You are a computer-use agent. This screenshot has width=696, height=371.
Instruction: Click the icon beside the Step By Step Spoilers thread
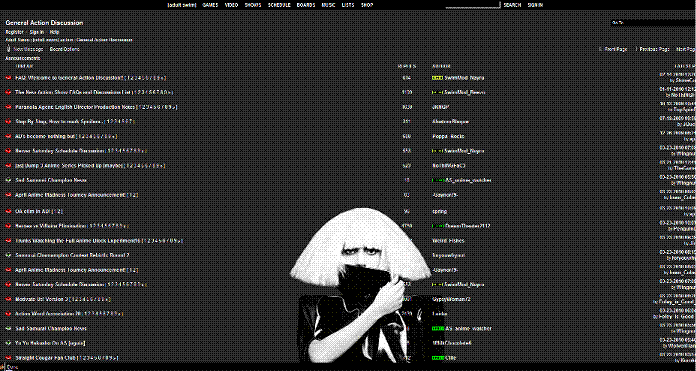click(8, 122)
